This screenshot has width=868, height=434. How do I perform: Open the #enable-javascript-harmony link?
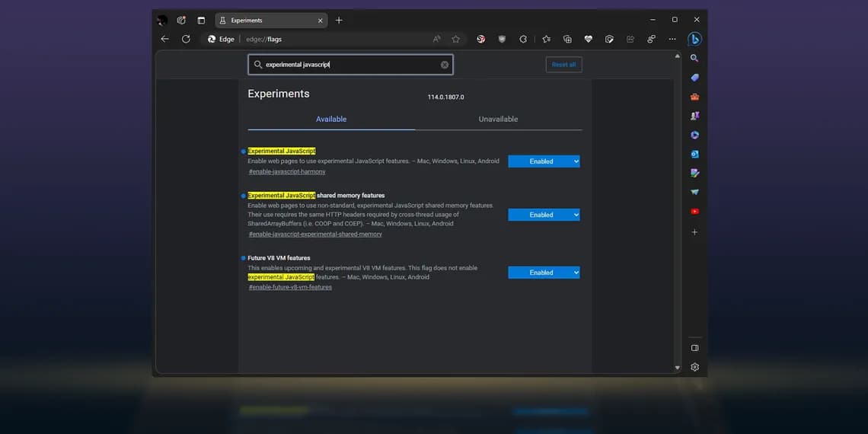pyautogui.click(x=287, y=172)
